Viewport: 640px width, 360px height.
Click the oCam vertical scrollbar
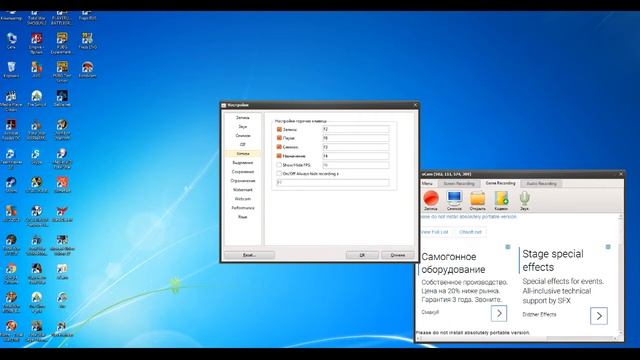pos(621,274)
